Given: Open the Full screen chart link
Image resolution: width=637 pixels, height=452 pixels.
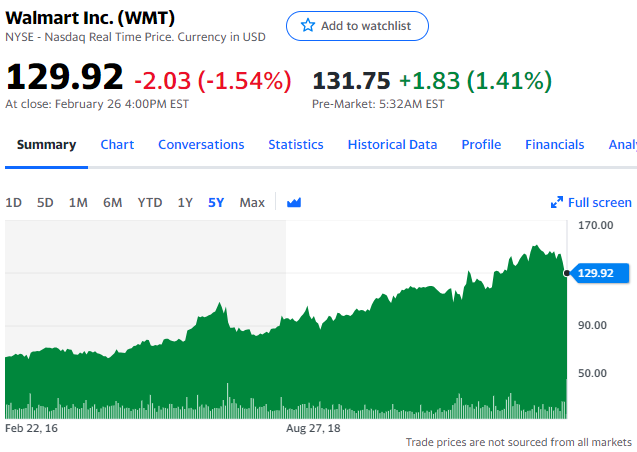Looking at the screenshot, I should pyautogui.click(x=591, y=202).
